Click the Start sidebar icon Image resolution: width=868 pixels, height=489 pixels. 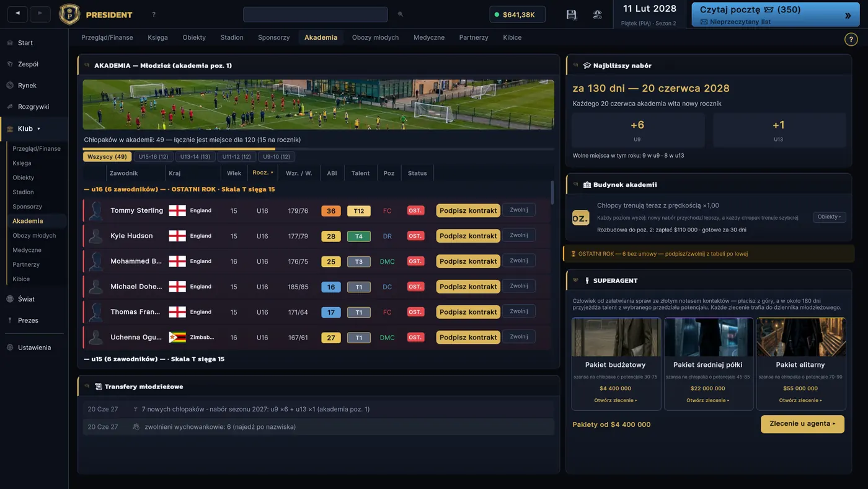(10, 43)
